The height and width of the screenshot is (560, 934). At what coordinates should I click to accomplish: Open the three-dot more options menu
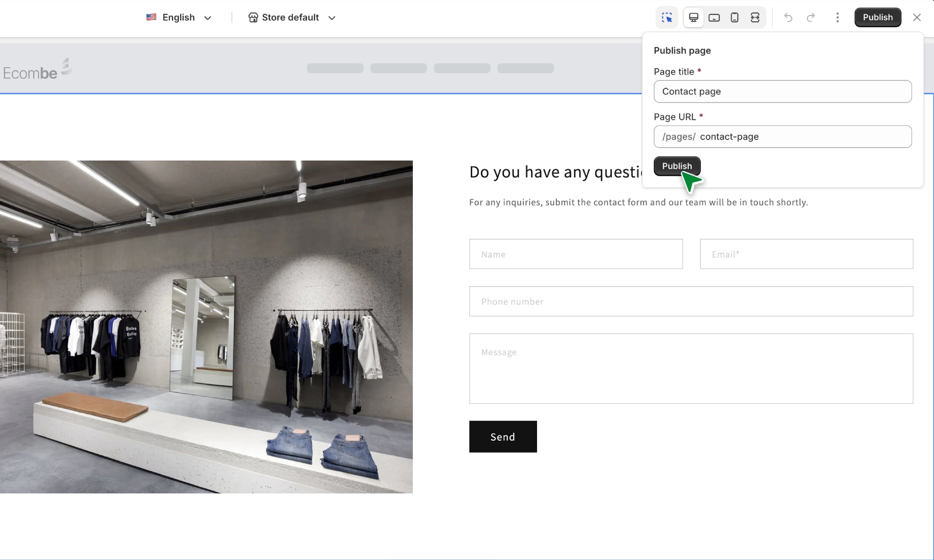tap(837, 18)
